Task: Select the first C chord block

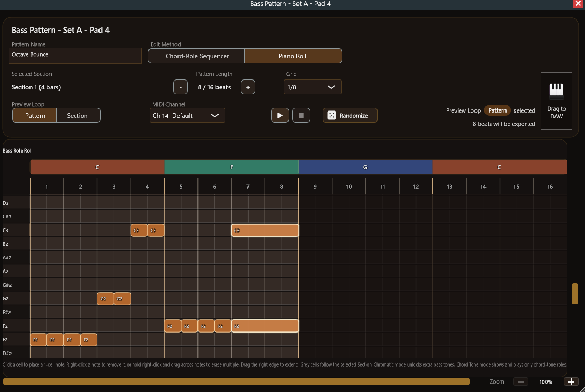Action: click(x=97, y=167)
